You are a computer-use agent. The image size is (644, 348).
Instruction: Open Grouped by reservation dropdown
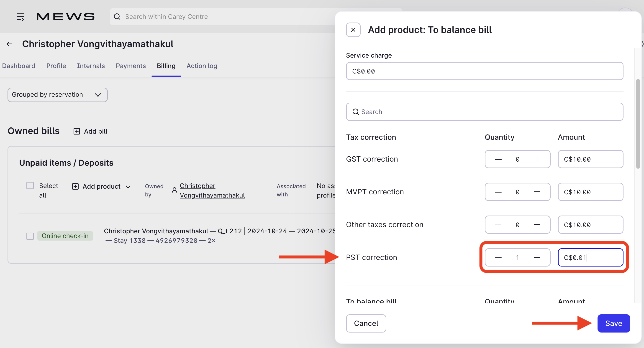(57, 95)
